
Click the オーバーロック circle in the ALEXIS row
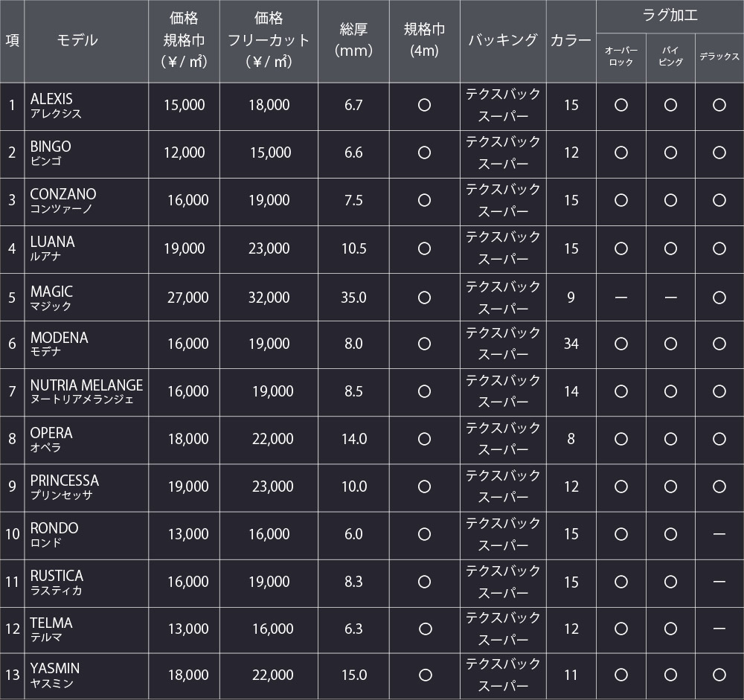click(620, 106)
